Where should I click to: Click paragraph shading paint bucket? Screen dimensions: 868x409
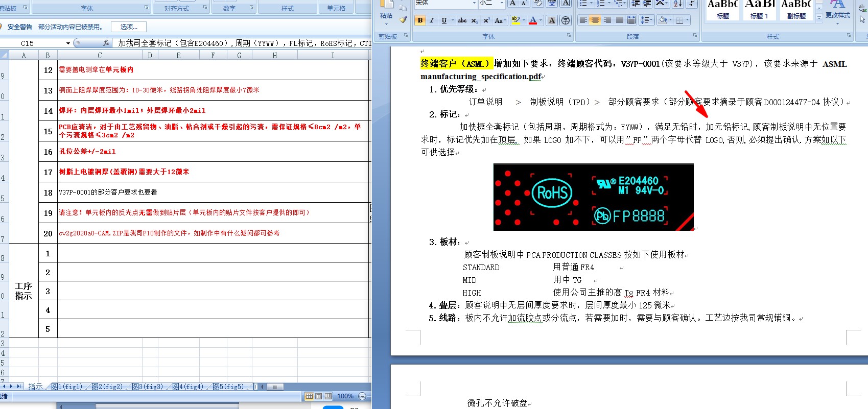(663, 20)
